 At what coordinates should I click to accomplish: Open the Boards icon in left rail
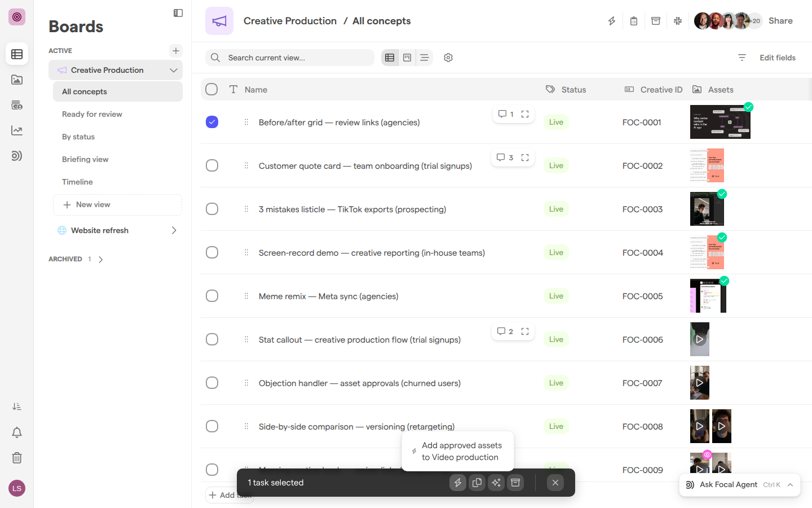pyautogui.click(x=17, y=54)
